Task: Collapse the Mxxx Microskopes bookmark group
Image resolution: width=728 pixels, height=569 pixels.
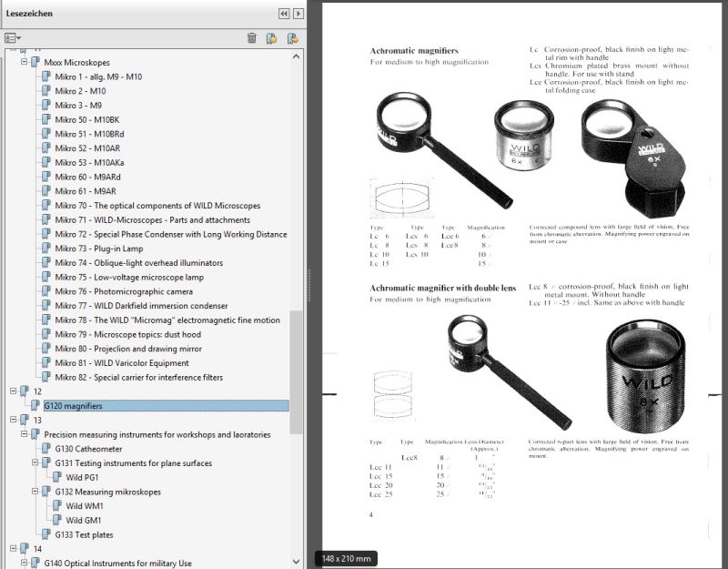Action: coord(25,62)
